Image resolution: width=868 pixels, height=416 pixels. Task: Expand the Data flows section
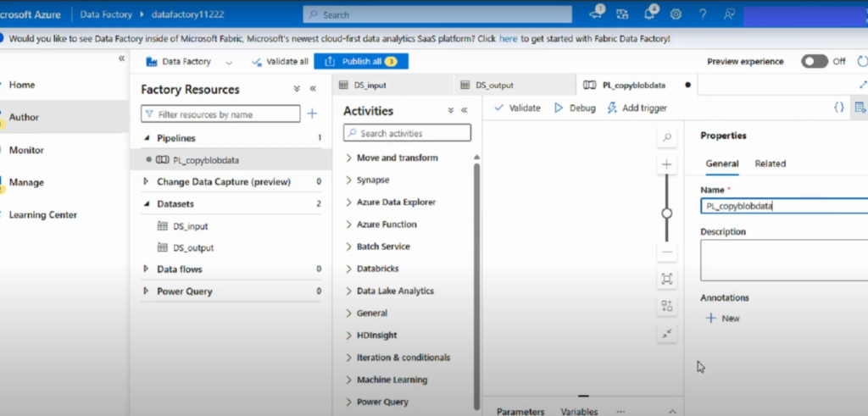pos(146,269)
